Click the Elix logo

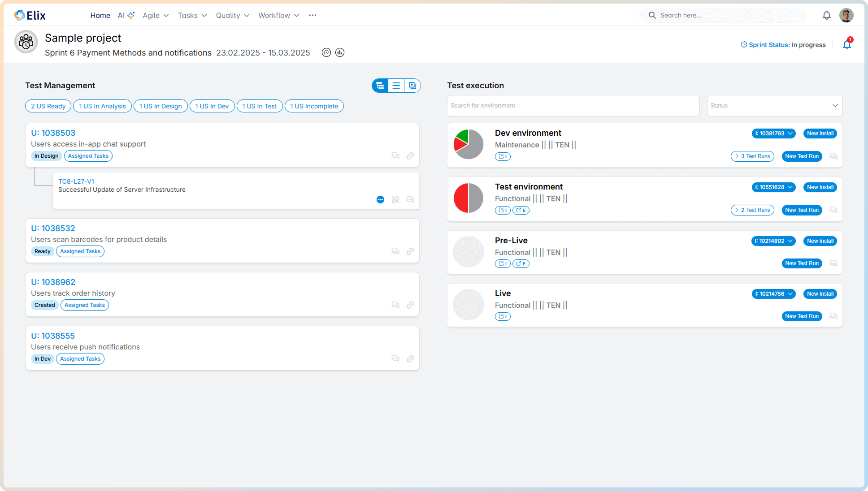[x=30, y=15]
